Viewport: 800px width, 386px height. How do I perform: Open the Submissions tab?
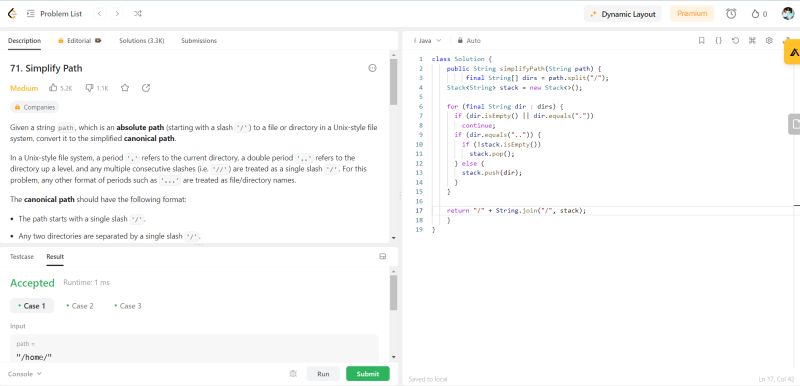pyautogui.click(x=199, y=41)
